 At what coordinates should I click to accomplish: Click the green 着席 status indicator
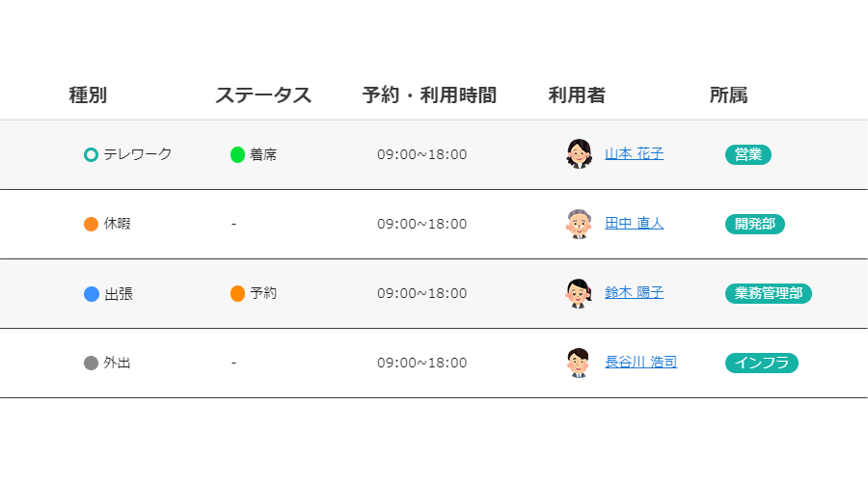(x=237, y=154)
